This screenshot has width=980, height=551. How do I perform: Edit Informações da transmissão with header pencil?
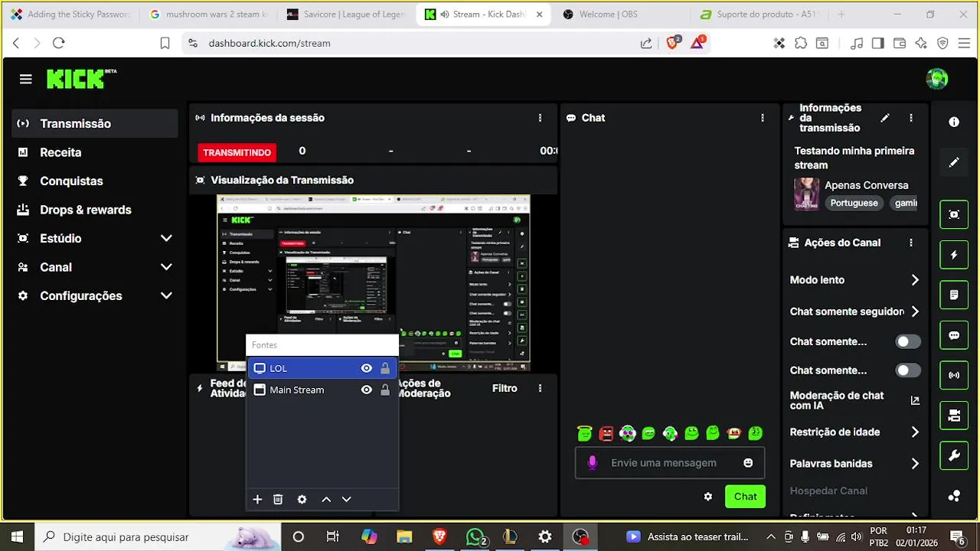(x=885, y=118)
